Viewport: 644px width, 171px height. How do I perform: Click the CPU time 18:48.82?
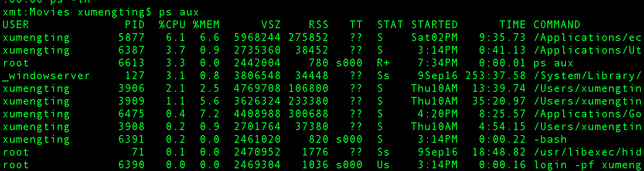pyautogui.click(x=499, y=152)
